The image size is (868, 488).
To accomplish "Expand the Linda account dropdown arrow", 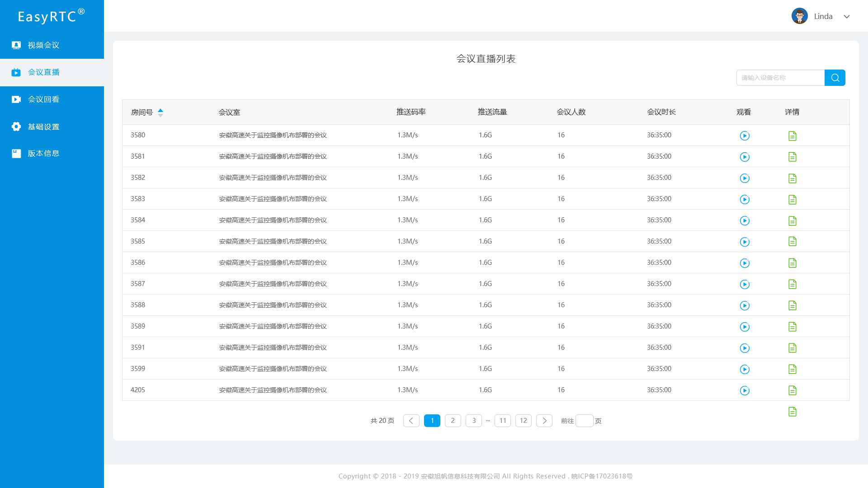I will 846,17.
